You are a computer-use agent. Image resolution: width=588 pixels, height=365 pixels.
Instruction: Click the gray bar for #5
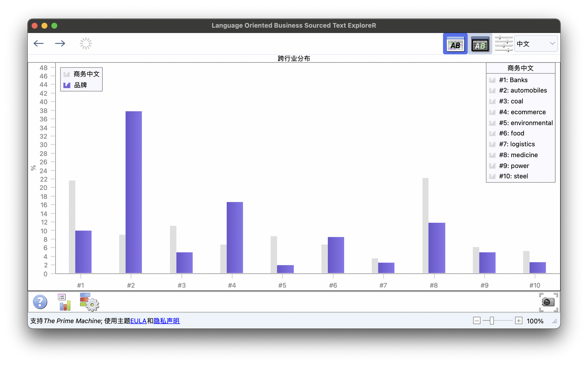[274, 254]
